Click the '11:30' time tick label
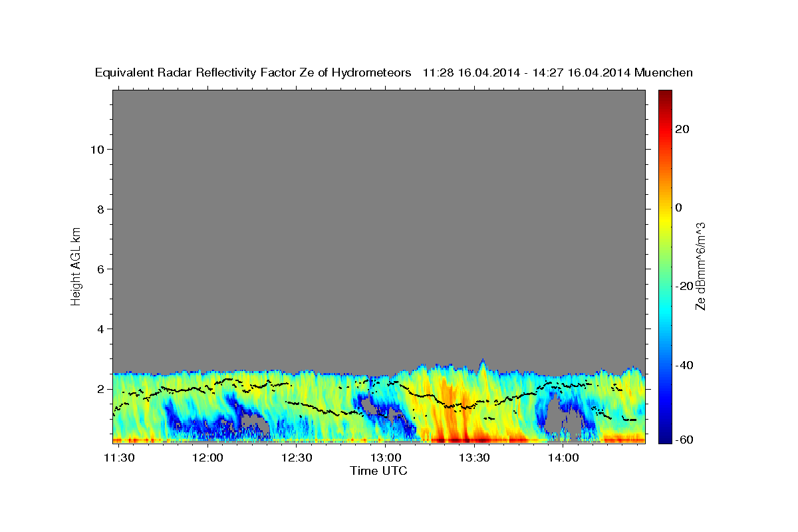This screenshot has width=798, height=532. point(120,458)
